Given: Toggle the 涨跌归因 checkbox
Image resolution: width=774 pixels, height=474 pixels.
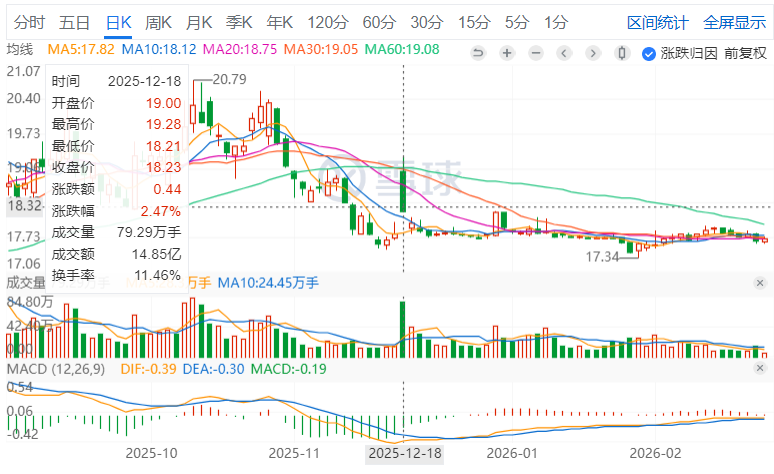Looking at the screenshot, I should 649,53.
